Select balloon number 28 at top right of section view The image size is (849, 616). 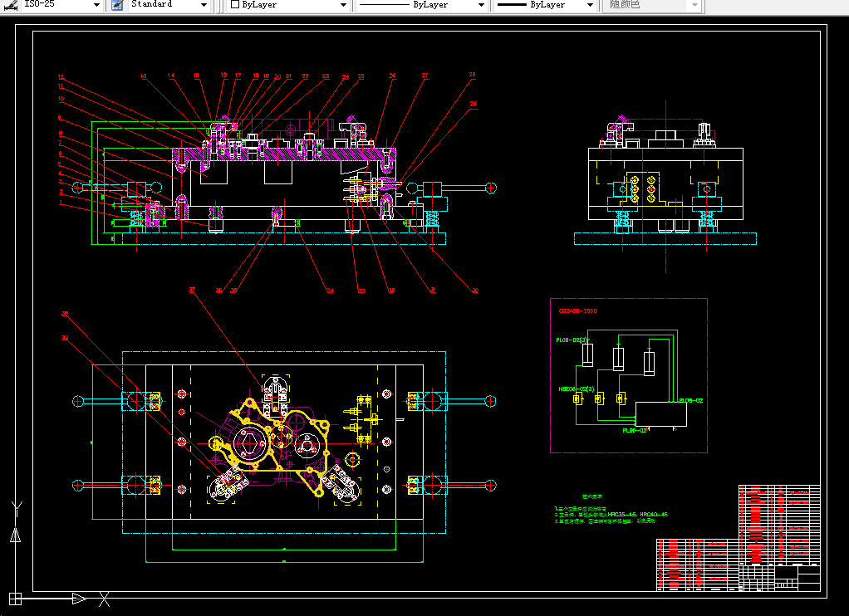472,75
